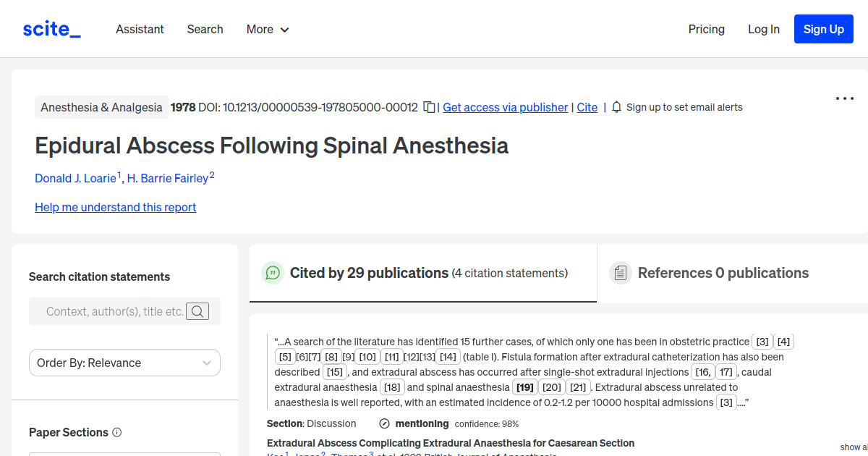
Task: Open the Order By Relevance dropdown
Action: tap(124, 363)
